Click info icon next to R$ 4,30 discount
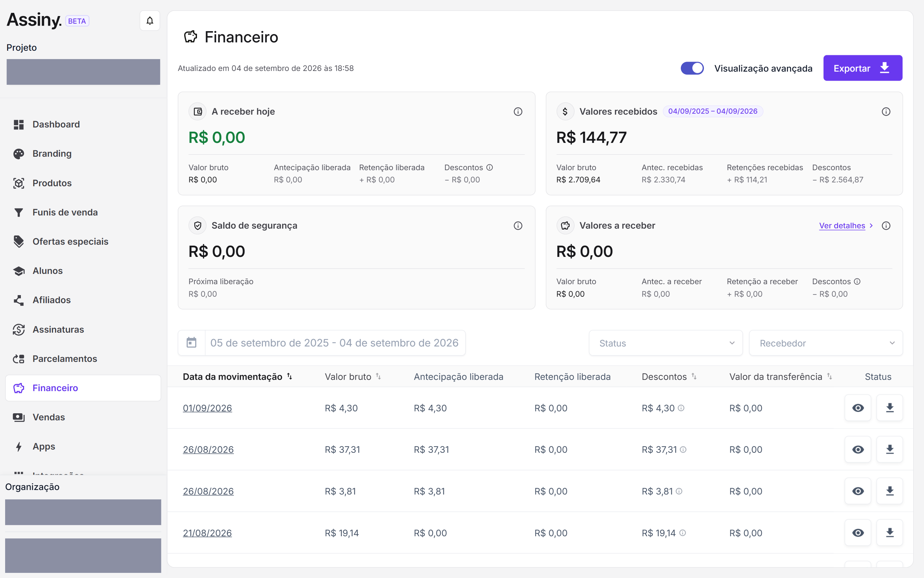Image resolution: width=924 pixels, height=578 pixels. tap(681, 408)
